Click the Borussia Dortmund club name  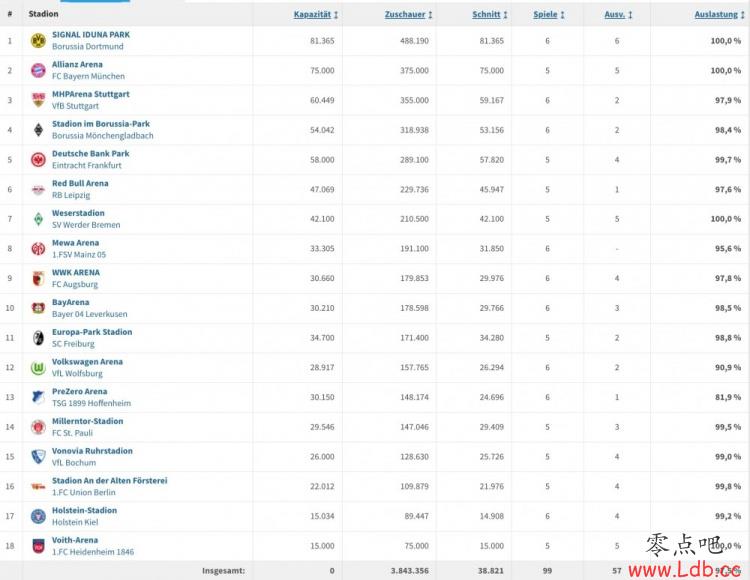click(88, 46)
